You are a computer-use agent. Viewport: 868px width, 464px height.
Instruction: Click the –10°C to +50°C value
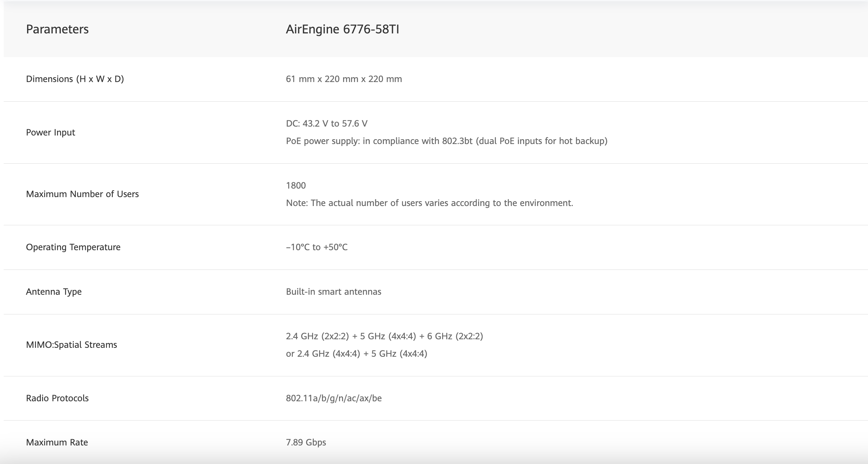point(317,247)
